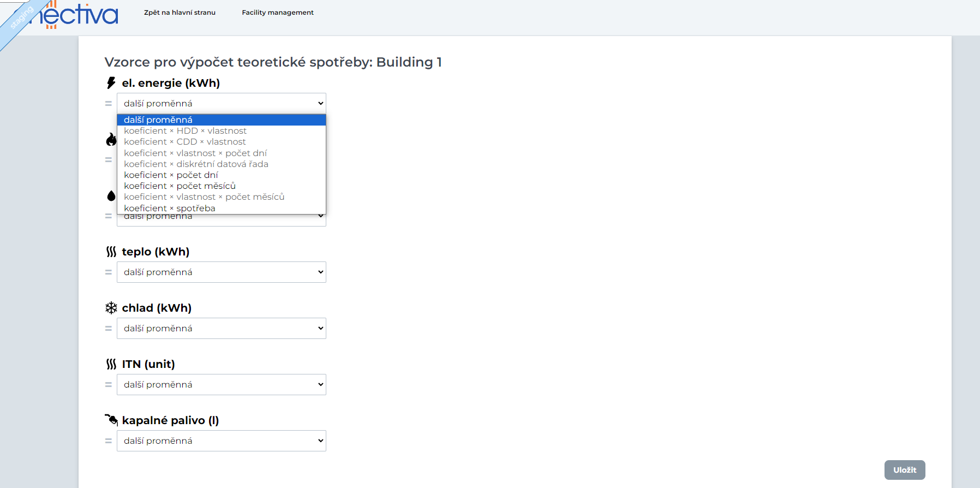Select highlighted 'další proměnná' list option
The height and width of the screenshot is (488, 980).
(158, 120)
